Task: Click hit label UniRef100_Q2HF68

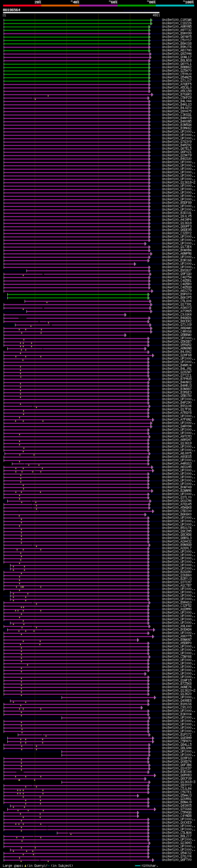Action: point(177,355)
